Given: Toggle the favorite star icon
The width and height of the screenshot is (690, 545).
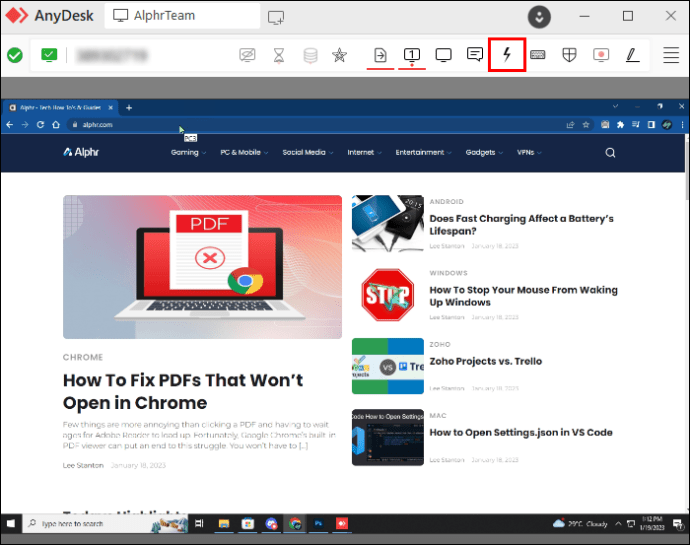Looking at the screenshot, I should coord(339,55).
